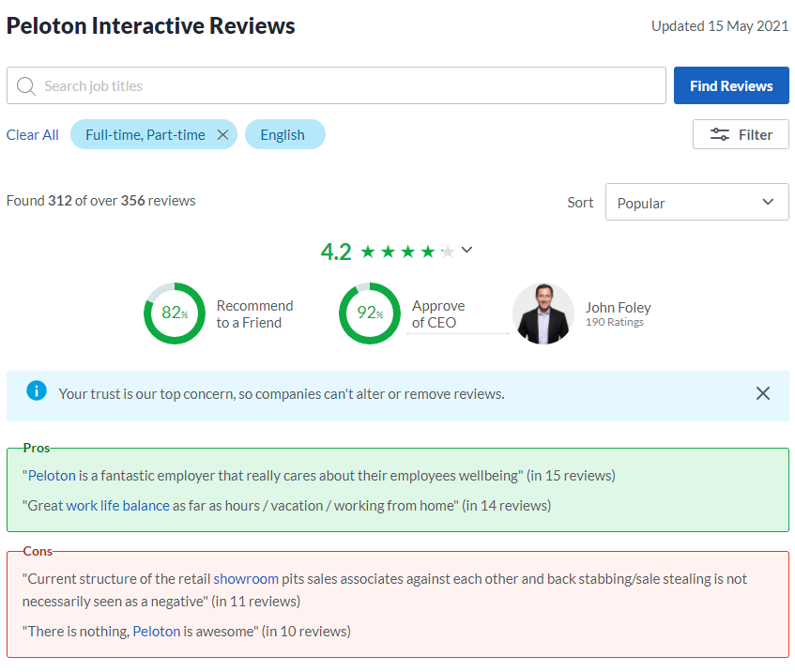Click the 4.2 overall rating number
Viewport: 795px width, 672px height.
pyautogui.click(x=336, y=252)
